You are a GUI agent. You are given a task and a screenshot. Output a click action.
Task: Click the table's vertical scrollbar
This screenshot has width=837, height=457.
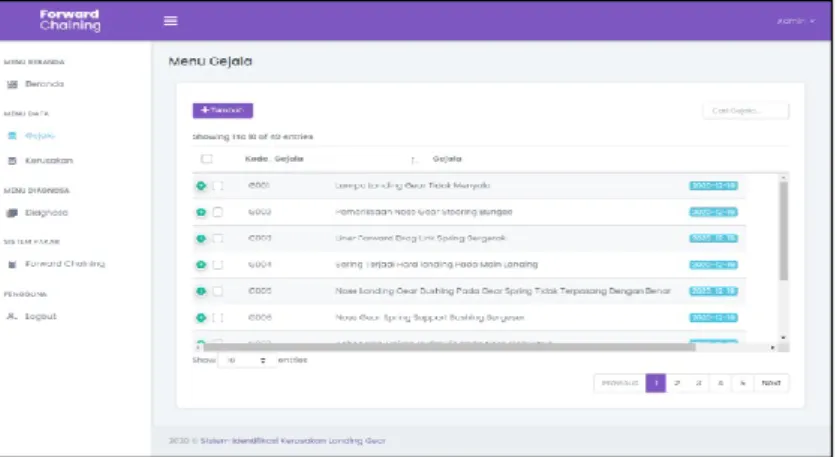pyautogui.click(x=783, y=231)
